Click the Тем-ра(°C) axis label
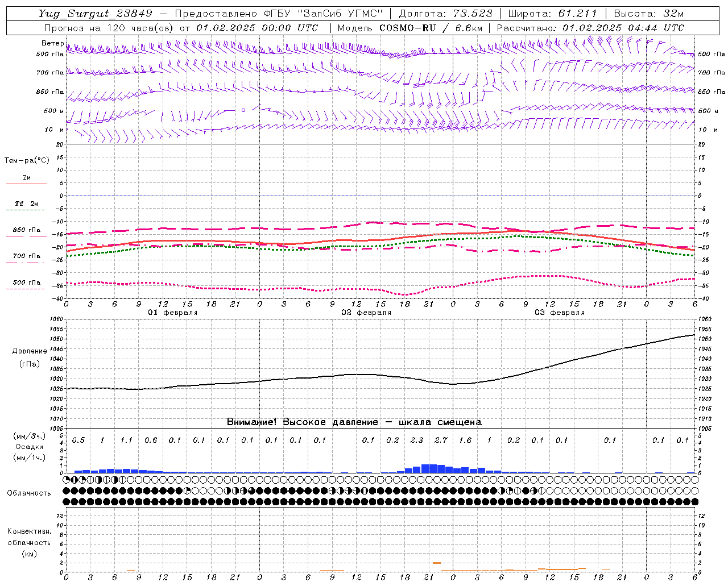Screen dimensions: 728x582 click(27, 161)
